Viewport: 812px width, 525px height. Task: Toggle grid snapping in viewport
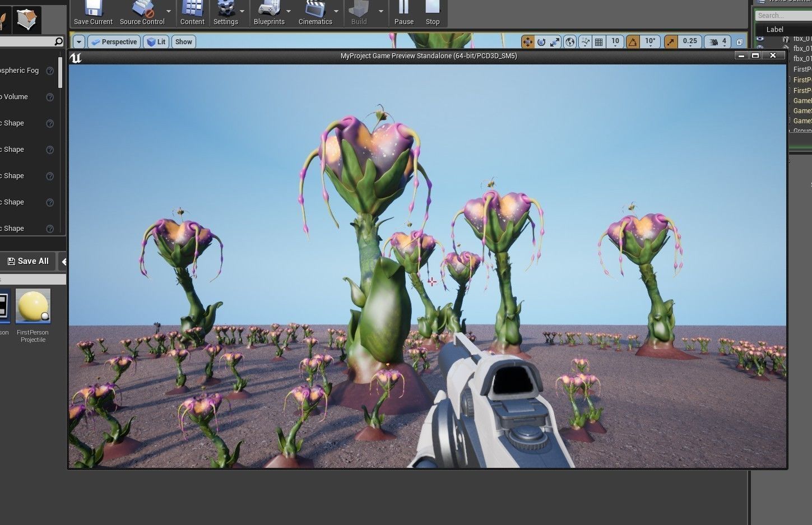point(598,42)
